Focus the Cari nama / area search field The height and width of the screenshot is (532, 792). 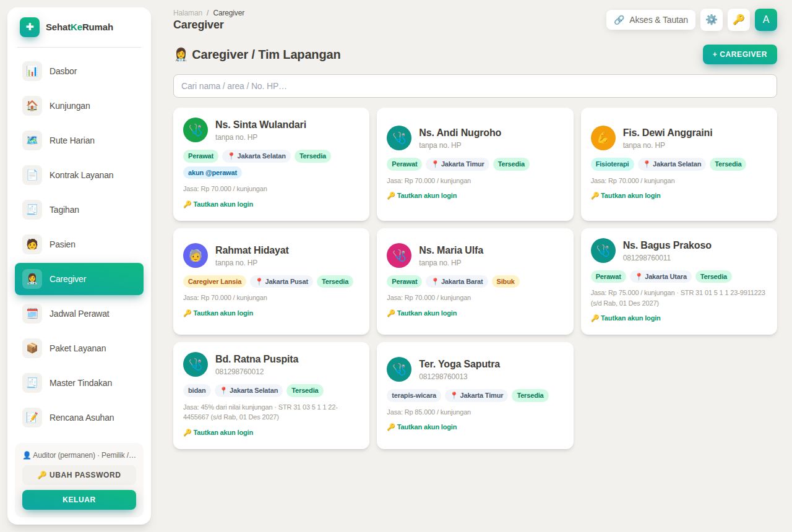475,86
